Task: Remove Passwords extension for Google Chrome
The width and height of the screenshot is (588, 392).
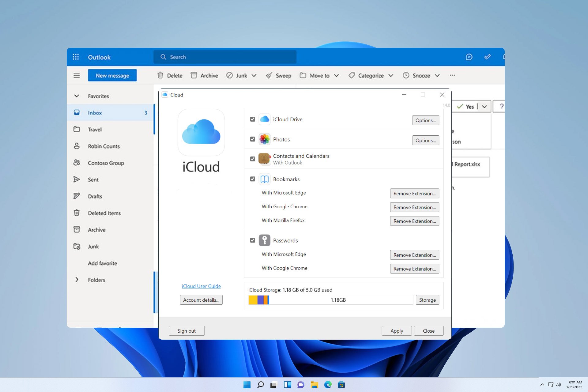Action: [x=414, y=269]
